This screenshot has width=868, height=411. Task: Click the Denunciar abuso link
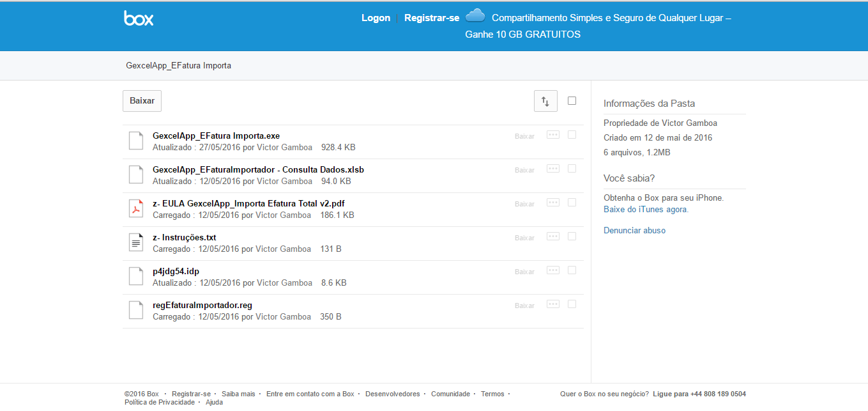pos(634,230)
